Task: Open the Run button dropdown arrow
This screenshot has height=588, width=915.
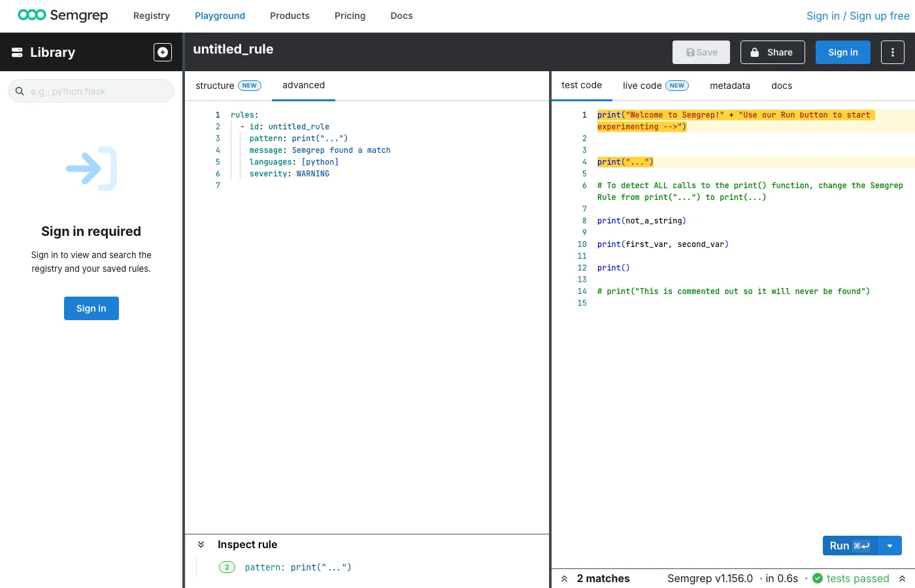Action: [x=890, y=545]
